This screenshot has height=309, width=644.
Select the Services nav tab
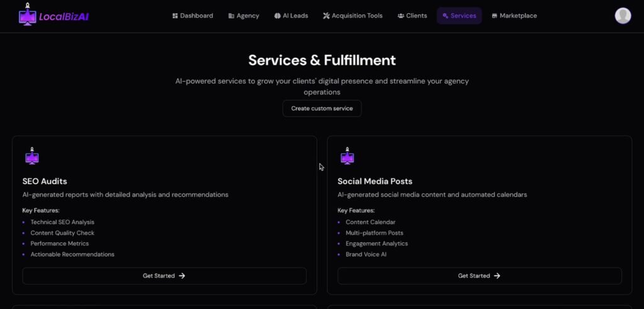pyautogui.click(x=459, y=16)
